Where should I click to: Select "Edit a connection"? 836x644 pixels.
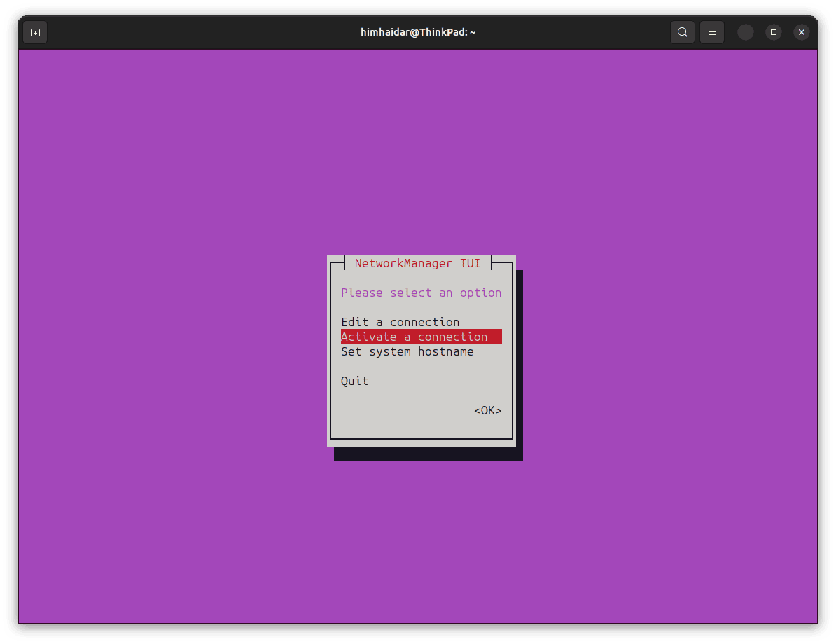tap(400, 321)
